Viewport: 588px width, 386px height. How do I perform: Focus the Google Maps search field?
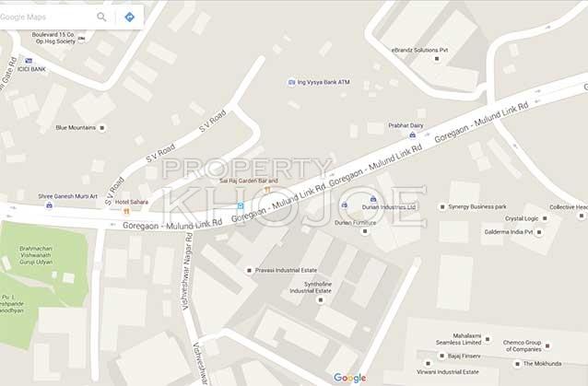point(45,17)
